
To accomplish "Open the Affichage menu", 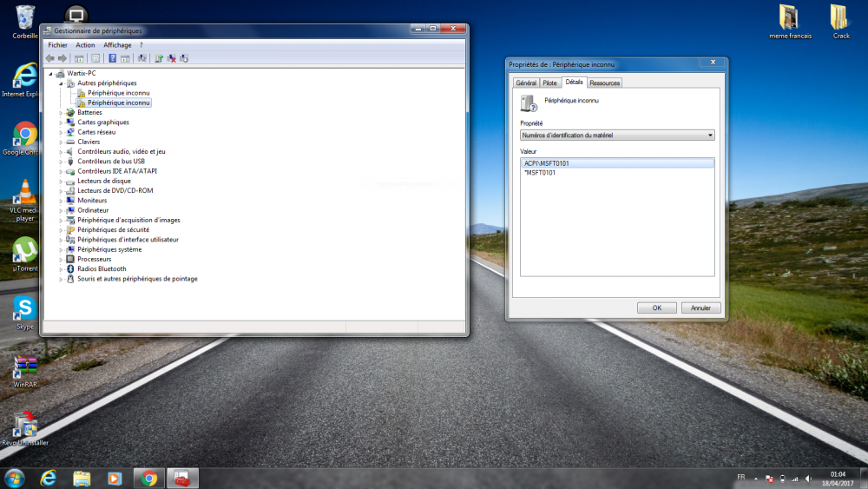I will tap(117, 45).
